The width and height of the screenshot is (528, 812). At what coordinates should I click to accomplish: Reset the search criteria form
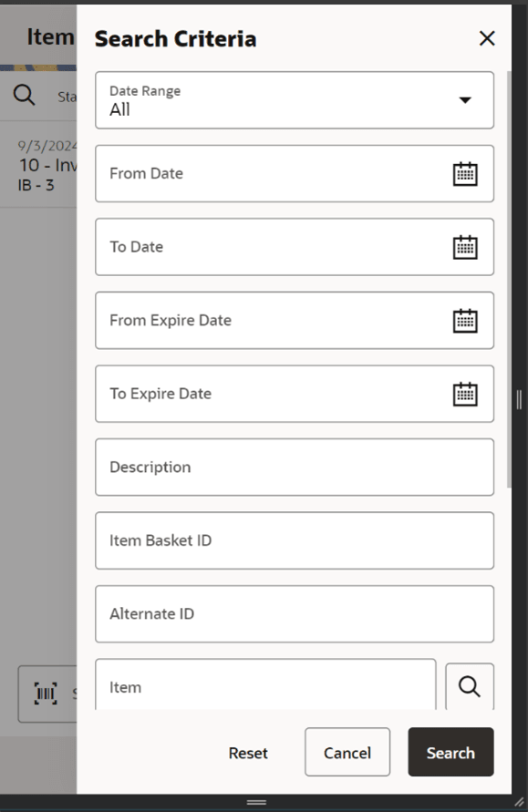click(247, 752)
